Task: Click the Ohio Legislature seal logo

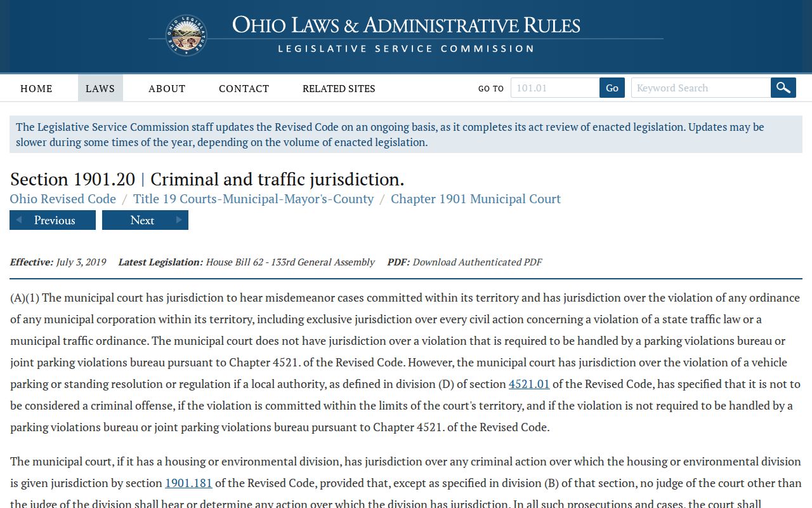Action: click(187, 36)
